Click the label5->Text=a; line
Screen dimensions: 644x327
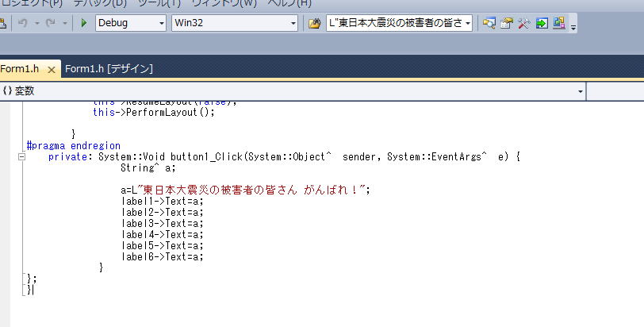click(163, 245)
